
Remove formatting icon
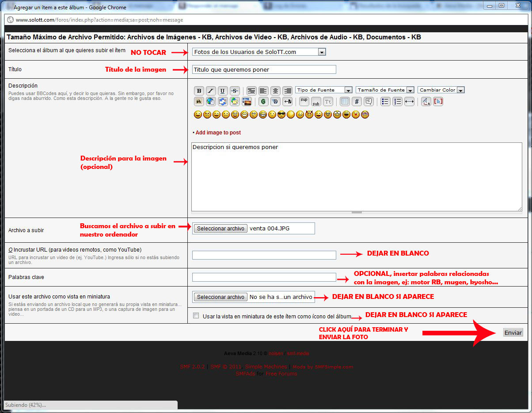coord(426,101)
